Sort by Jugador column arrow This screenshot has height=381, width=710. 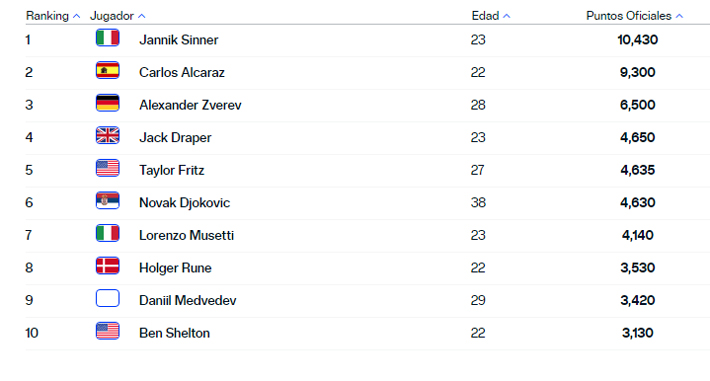(142, 16)
